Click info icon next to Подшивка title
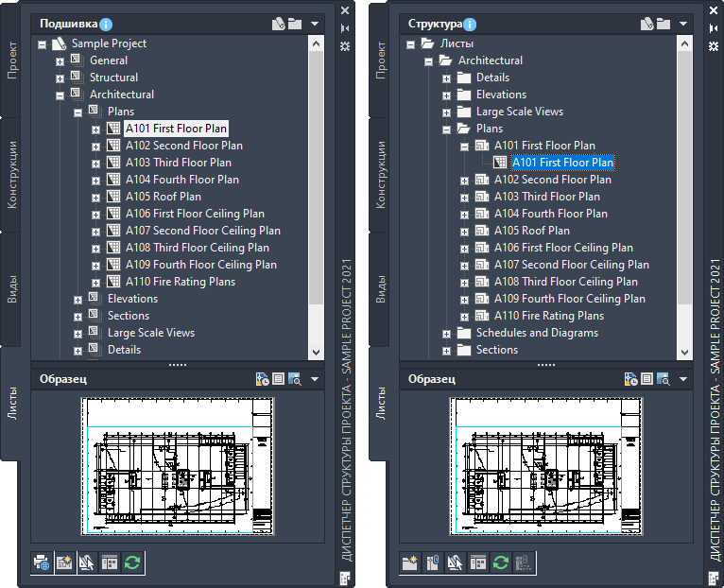Image resolution: width=724 pixels, height=588 pixels. click(106, 24)
